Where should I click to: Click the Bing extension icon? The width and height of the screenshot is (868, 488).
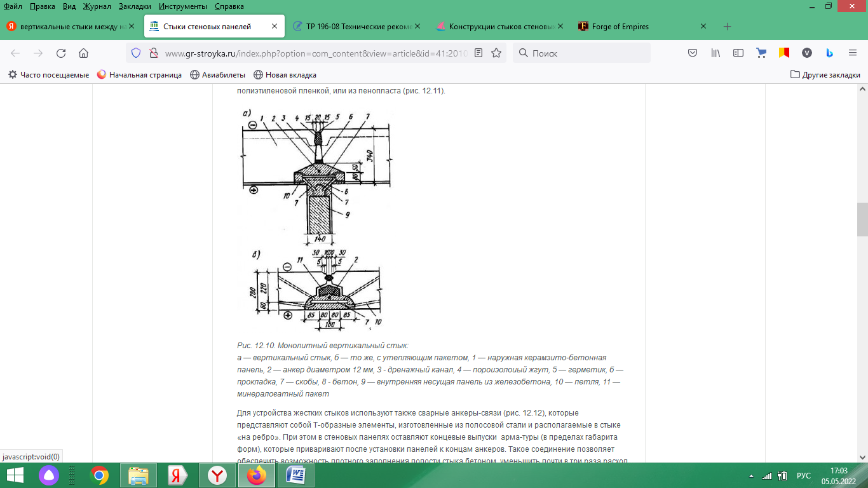829,53
